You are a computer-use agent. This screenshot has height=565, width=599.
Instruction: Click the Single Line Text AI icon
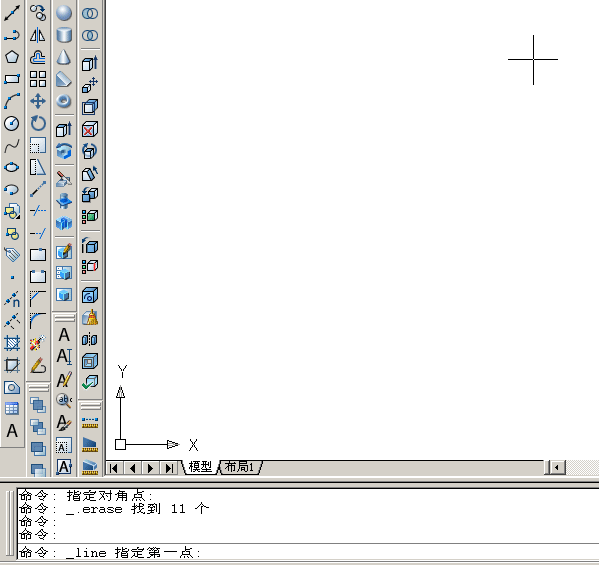pyautogui.click(x=64, y=357)
